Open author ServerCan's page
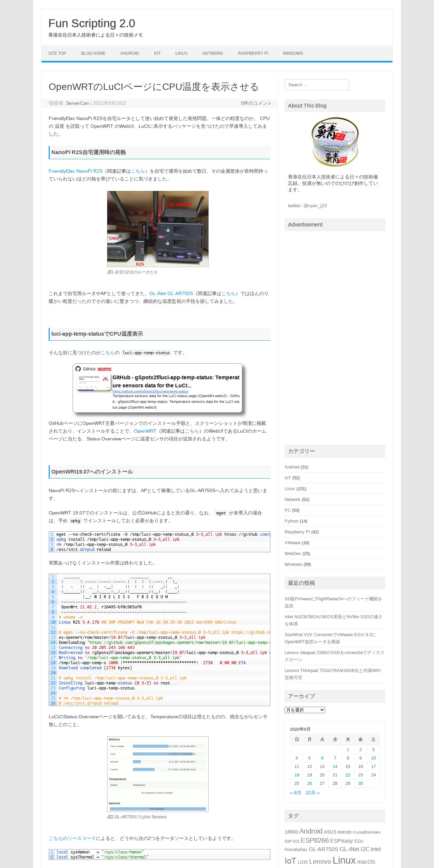Viewport: 434px width, 868px height. [77, 103]
